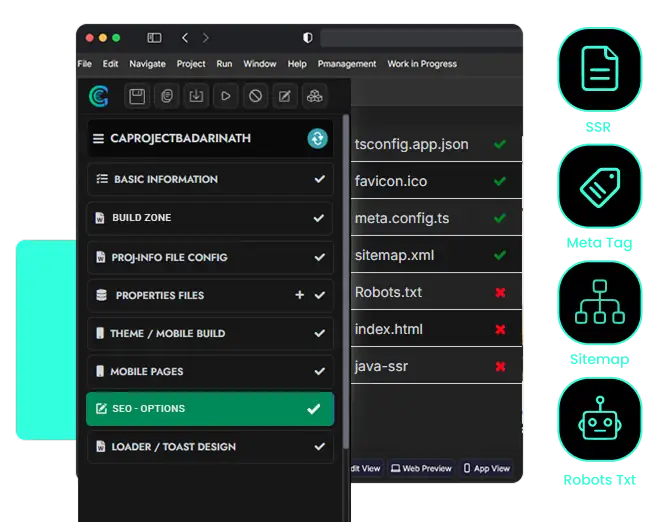Click the Sitemap hierarchy icon tile

point(600,303)
